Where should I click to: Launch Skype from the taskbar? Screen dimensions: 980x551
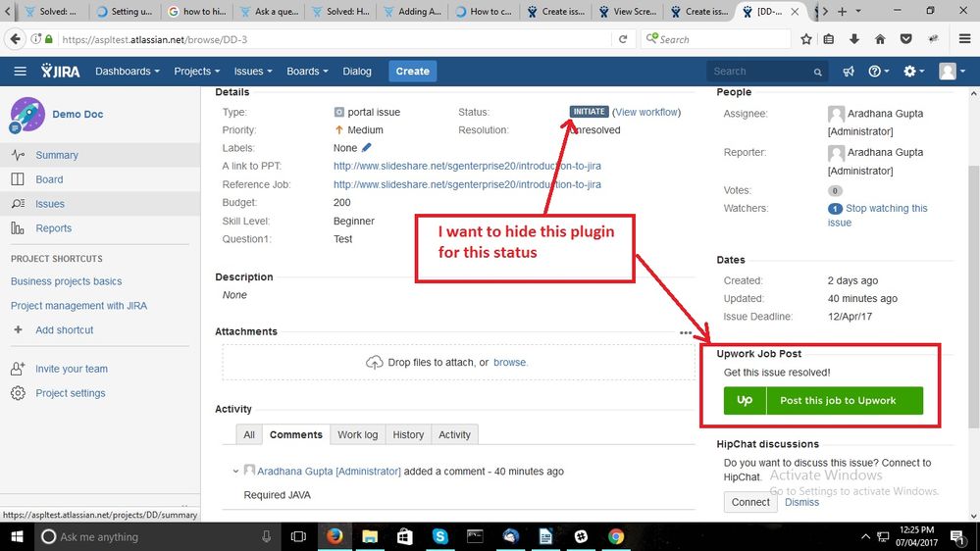pyautogui.click(x=440, y=536)
